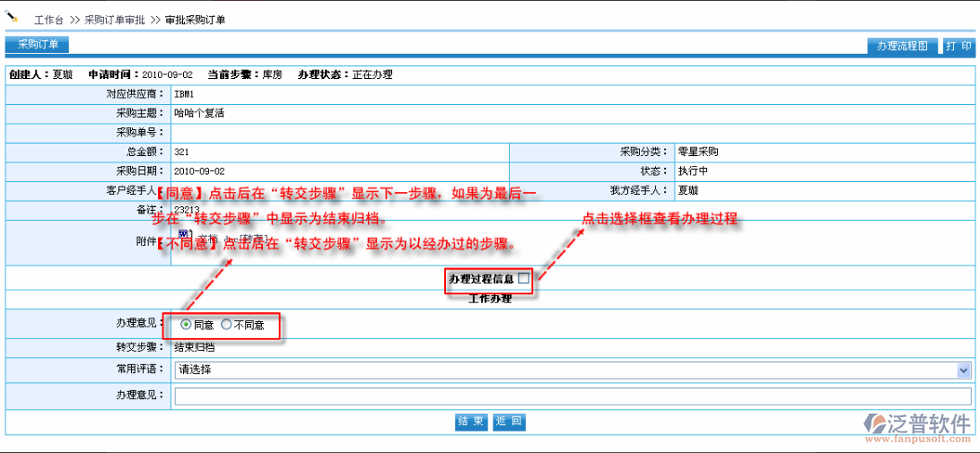Open the 请选择 combo box
The height and width of the screenshot is (453, 980).
[573, 370]
